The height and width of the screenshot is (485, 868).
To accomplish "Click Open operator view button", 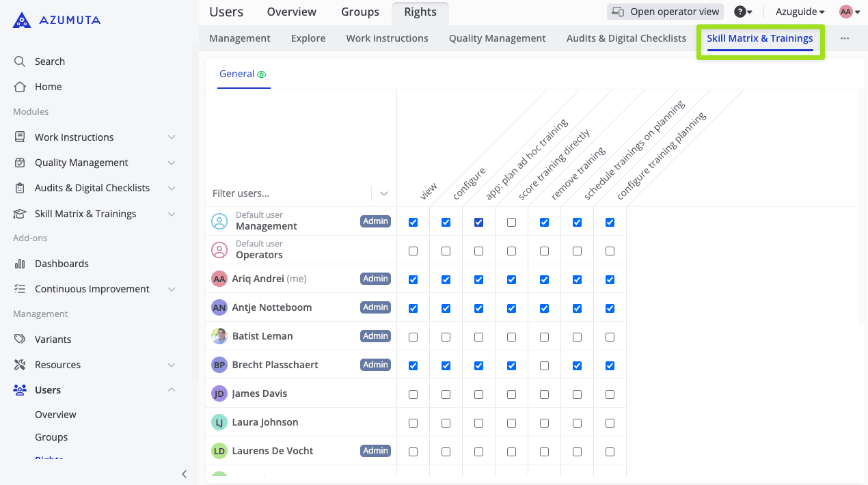I will tap(665, 12).
